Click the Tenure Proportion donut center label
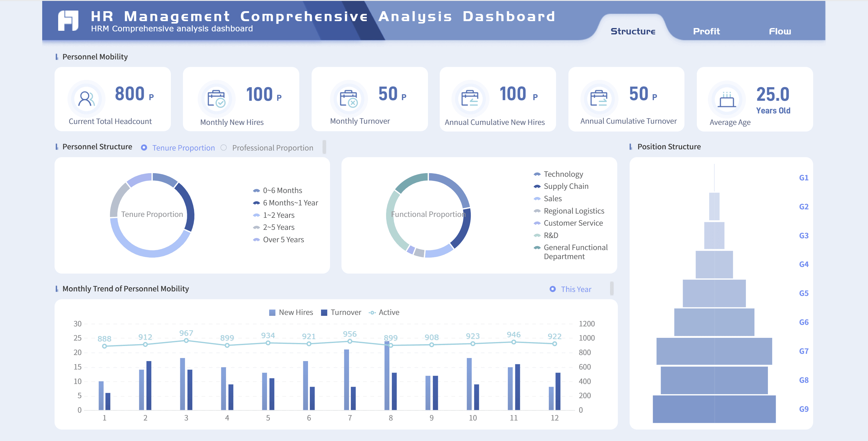 tap(152, 214)
